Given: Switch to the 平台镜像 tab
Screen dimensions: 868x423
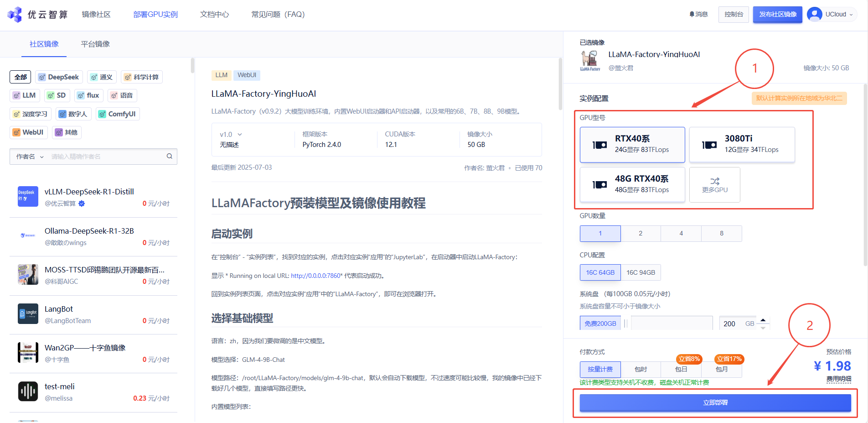Looking at the screenshot, I should click(95, 44).
